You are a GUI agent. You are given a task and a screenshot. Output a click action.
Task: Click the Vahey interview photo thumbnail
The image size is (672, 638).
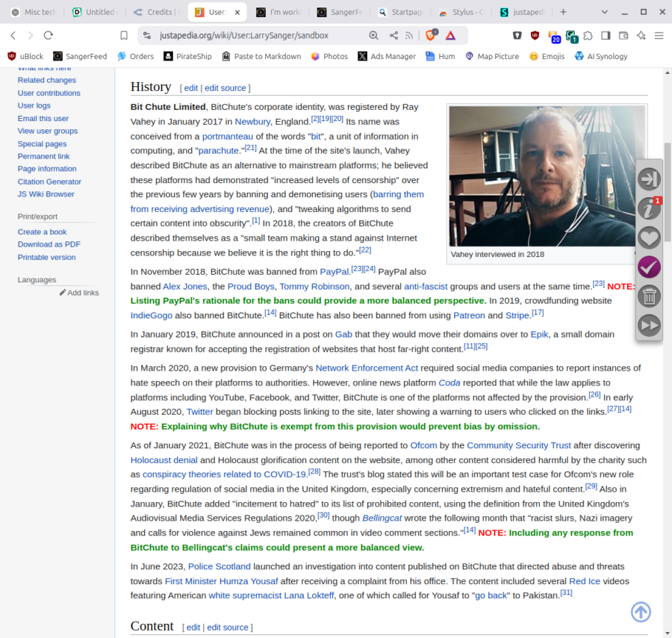pos(547,176)
